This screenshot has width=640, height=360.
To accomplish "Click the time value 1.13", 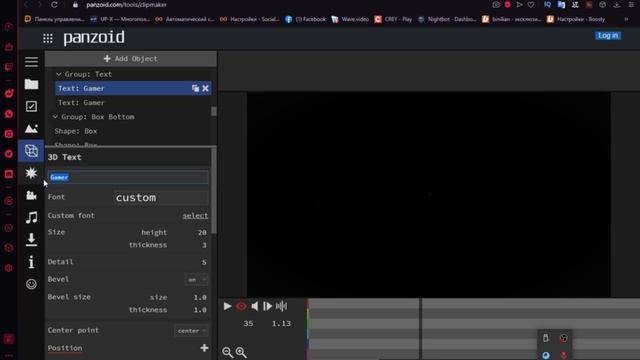I will tap(281, 323).
